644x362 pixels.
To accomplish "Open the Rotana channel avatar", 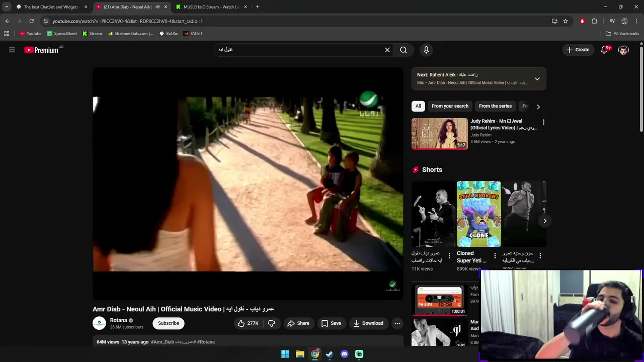I will coord(99,323).
